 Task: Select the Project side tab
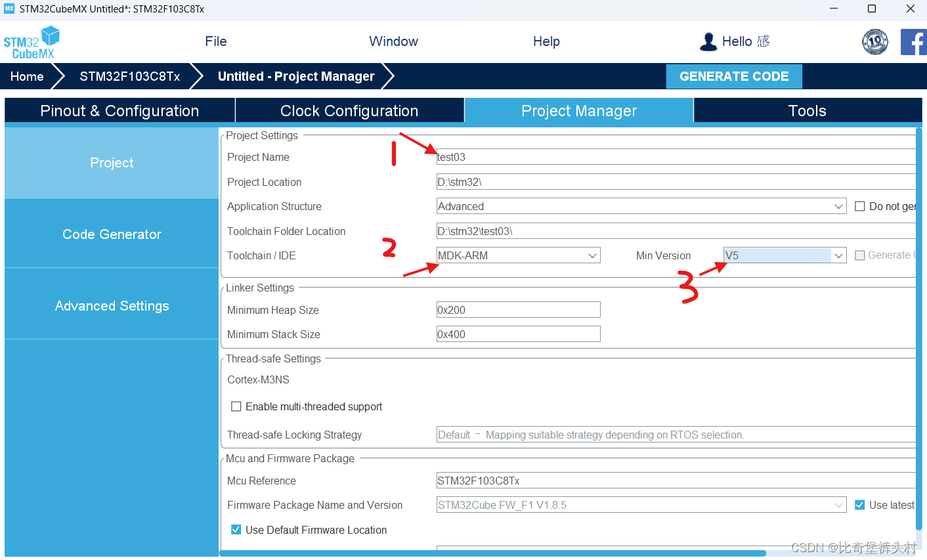tap(112, 163)
